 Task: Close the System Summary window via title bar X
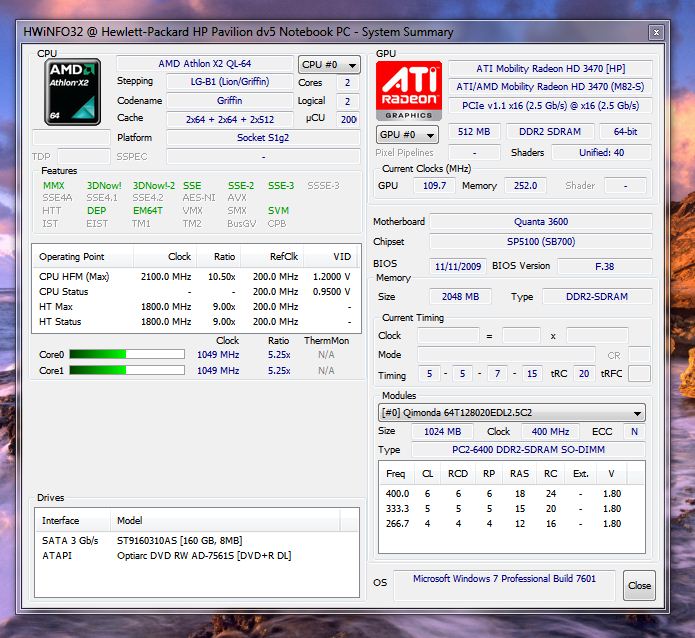pos(656,32)
